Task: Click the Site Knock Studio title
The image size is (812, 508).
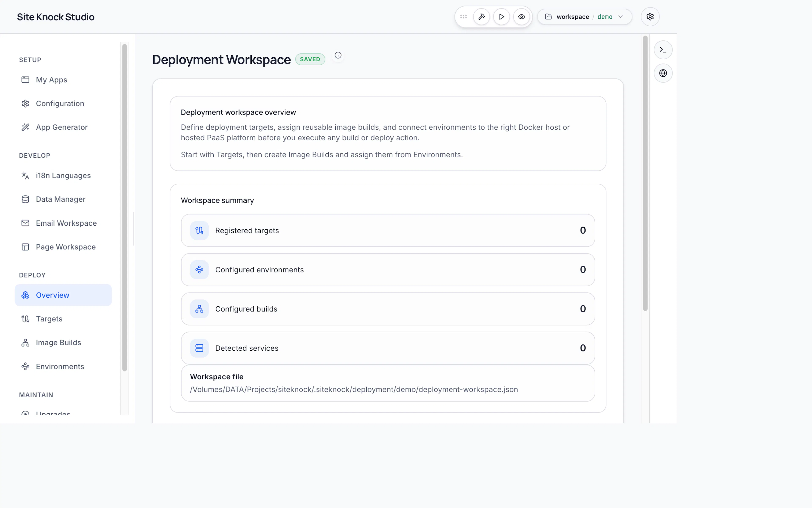Action: coord(56,17)
